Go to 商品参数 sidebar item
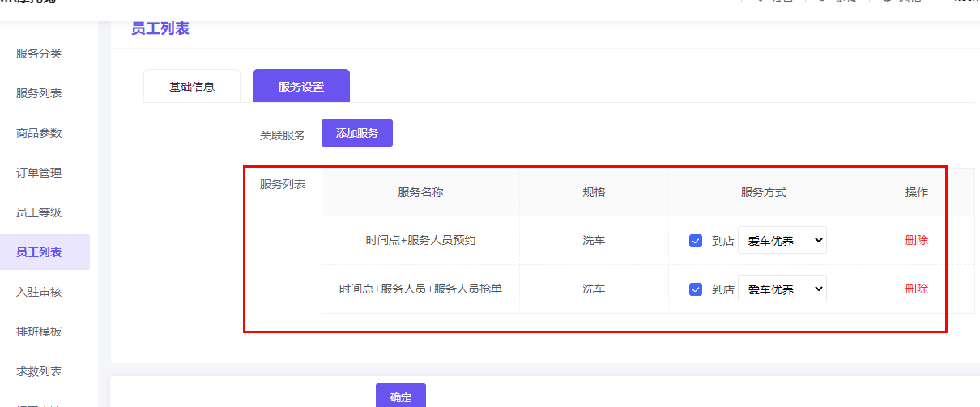The width and height of the screenshot is (980, 407). (x=39, y=133)
